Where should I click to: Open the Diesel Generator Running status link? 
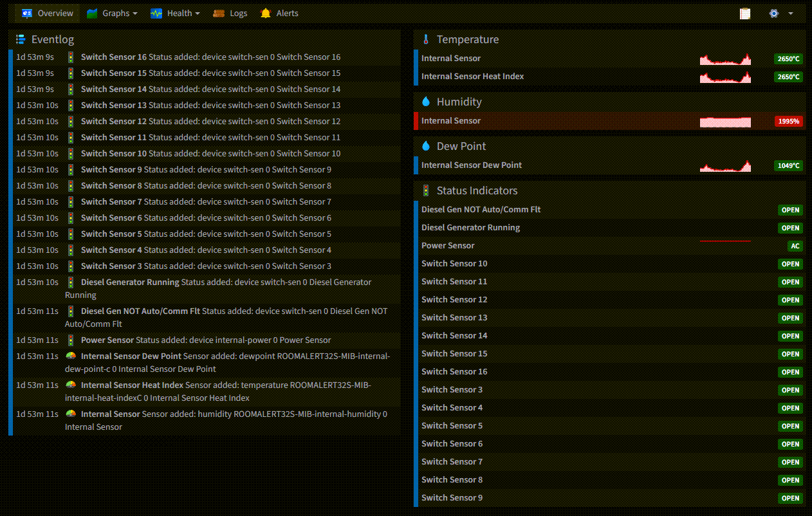[470, 228]
